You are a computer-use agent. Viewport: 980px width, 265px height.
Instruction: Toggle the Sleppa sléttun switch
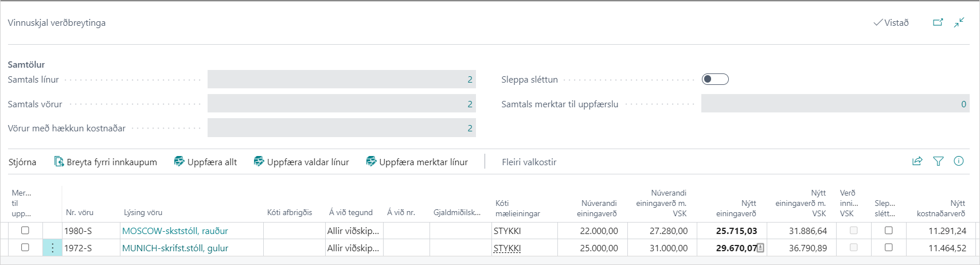tap(715, 79)
